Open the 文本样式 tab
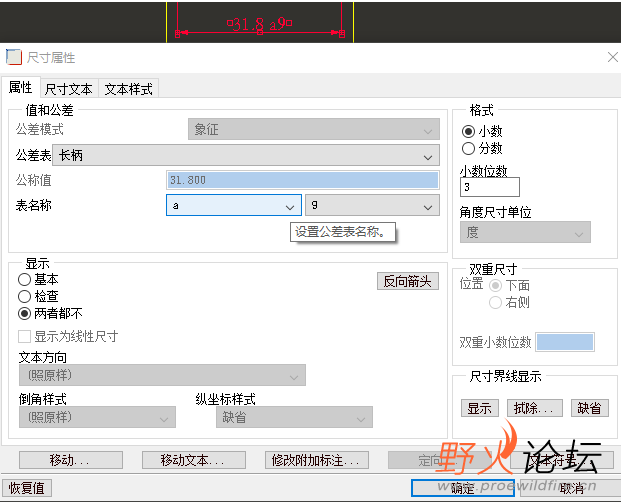The height and width of the screenshot is (502, 621). click(129, 89)
